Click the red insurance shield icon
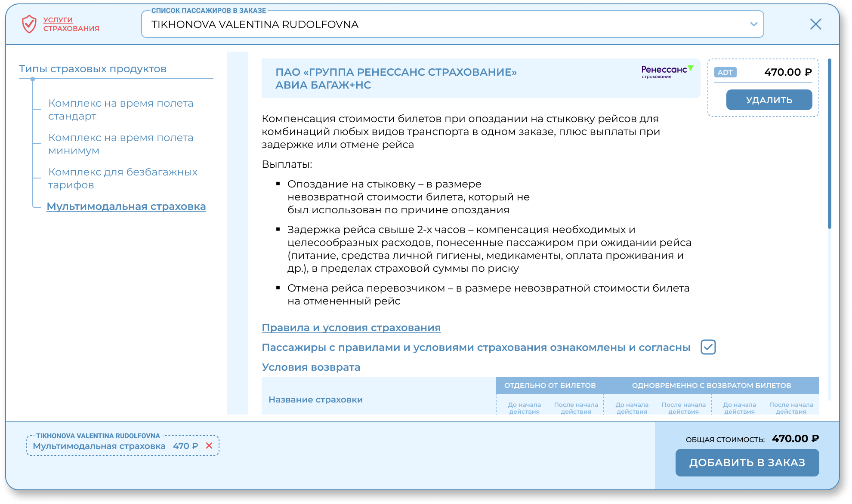The height and width of the screenshot is (504, 852). pyautogui.click(x=29, y=24)
